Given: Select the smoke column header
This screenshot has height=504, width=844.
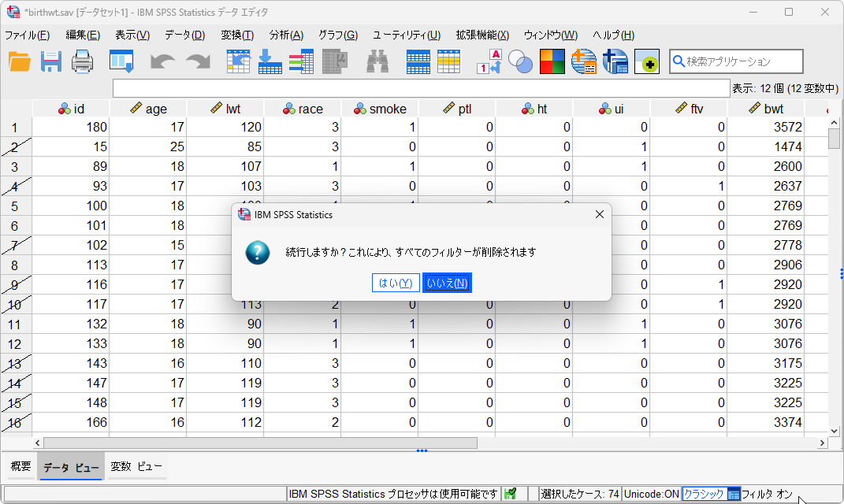Looking at the screenshot, I should click(x=381, y=109).
